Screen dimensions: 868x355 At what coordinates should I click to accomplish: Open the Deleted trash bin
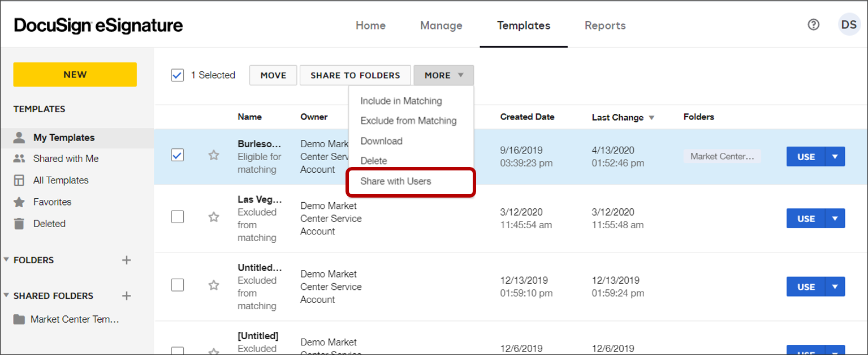point(49,224)
